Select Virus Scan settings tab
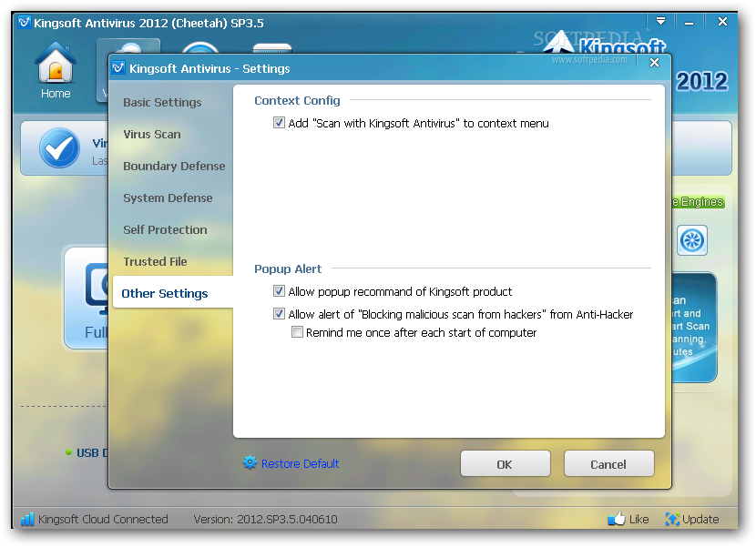This screenshot has width=756, height=547. 152,134
